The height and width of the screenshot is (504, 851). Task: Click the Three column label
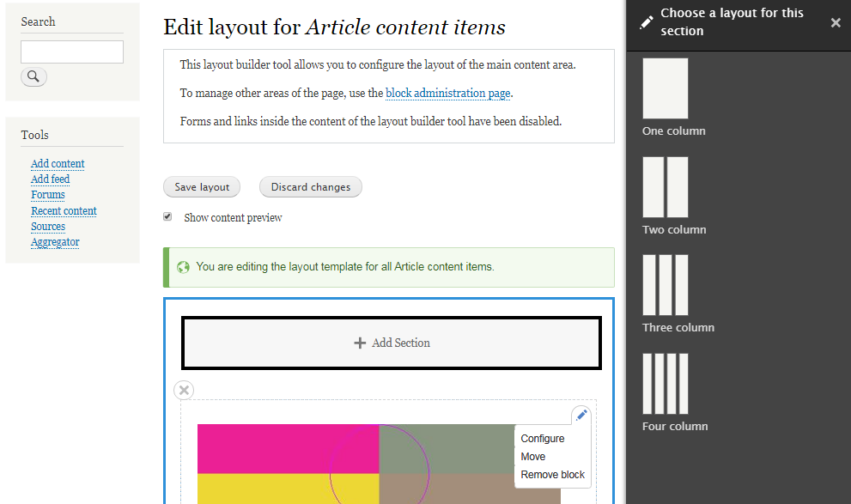678,328
